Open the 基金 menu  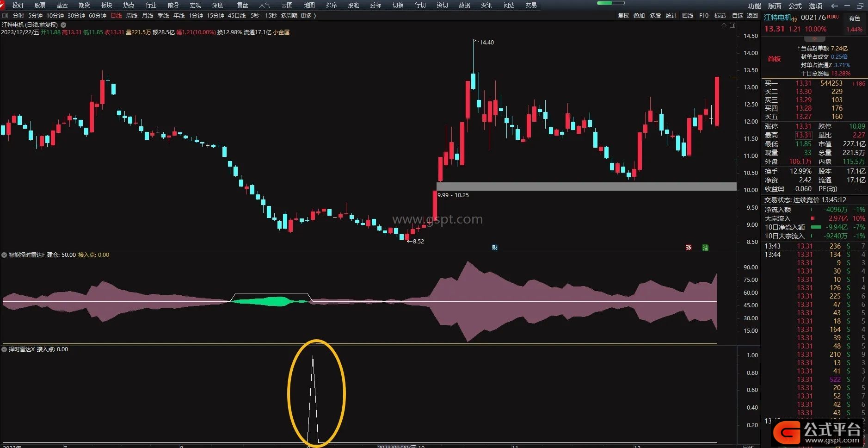[62, 5]
